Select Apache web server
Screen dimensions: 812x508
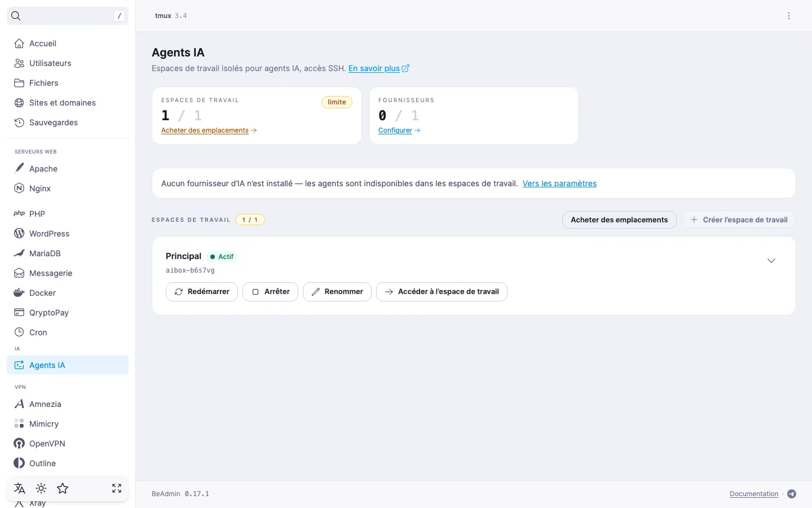(x=68, y=169)
